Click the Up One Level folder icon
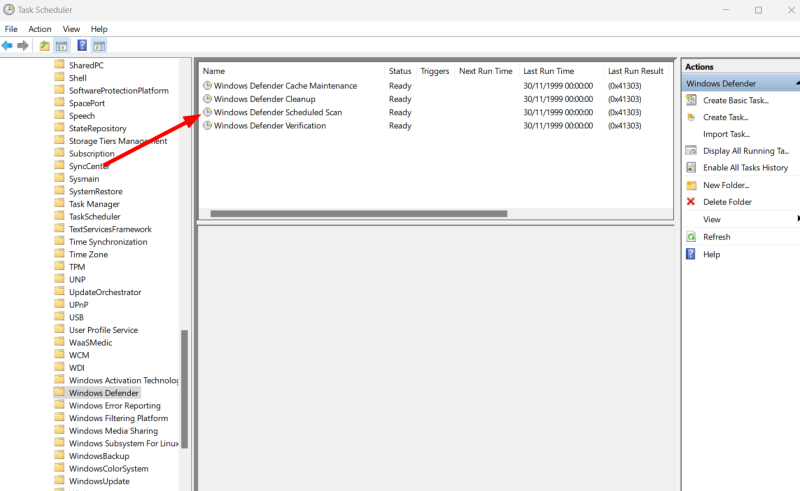The width and height of the screenshot is (800, 491). point(45,46)
